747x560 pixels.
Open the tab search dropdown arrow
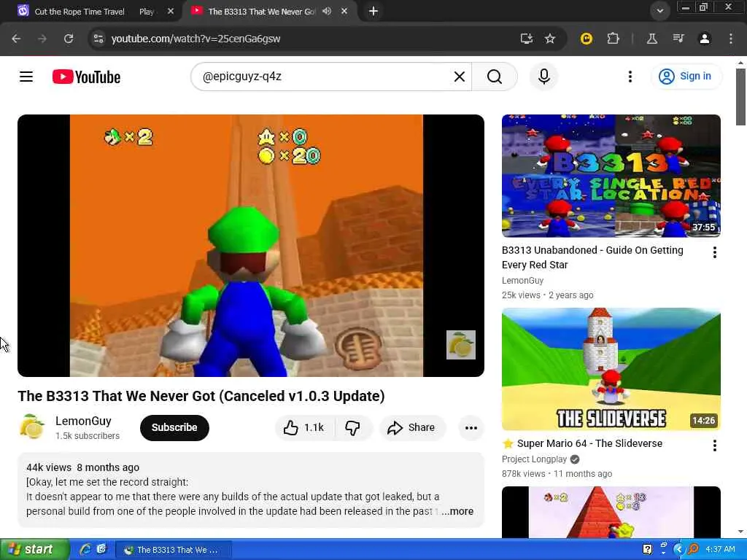659,11
